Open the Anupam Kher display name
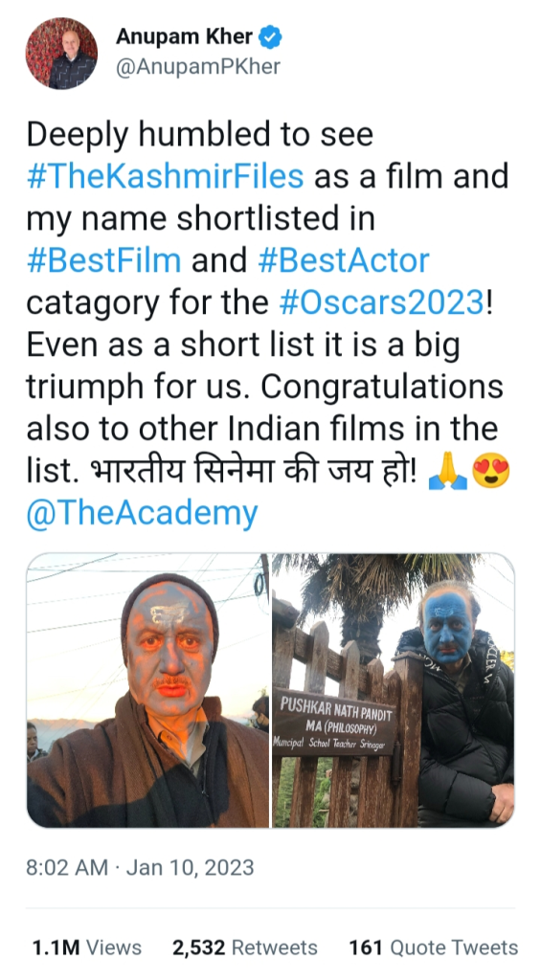Viewport: 541px width, 980px height. (184, 38)
